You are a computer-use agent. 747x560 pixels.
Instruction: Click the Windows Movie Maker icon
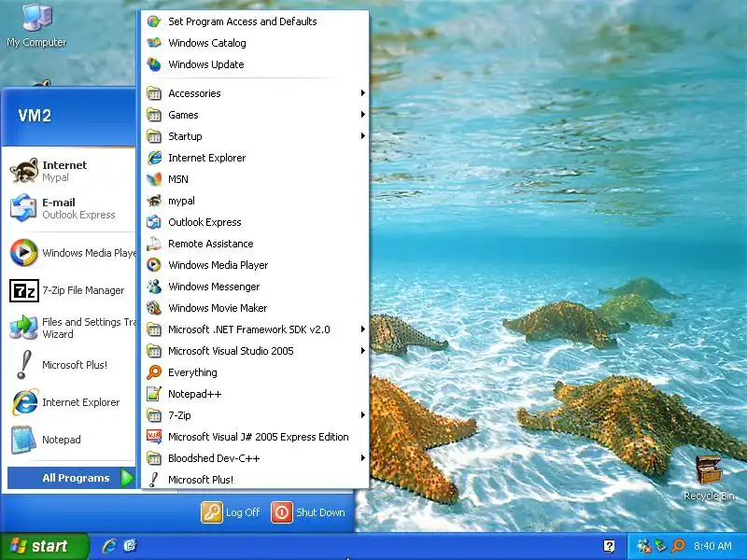click(x=154, y=308)
